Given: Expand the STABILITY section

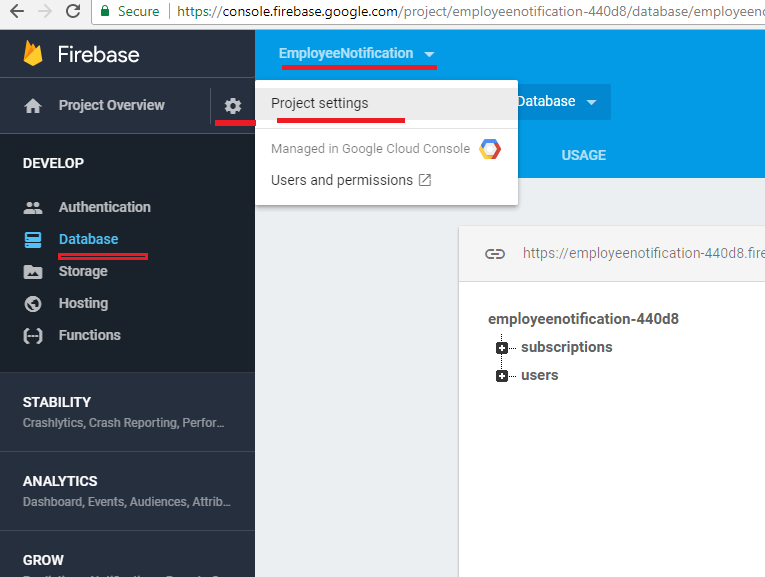Looking at the screenshot, I should (x=127, y=412).
